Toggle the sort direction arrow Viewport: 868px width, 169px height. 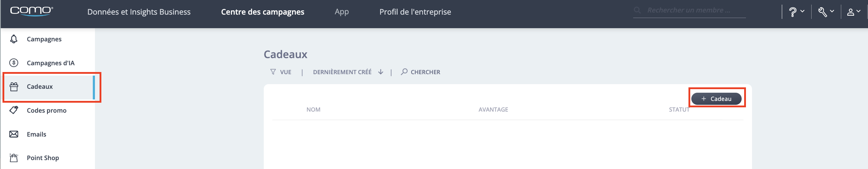click(x=381, y=72)
